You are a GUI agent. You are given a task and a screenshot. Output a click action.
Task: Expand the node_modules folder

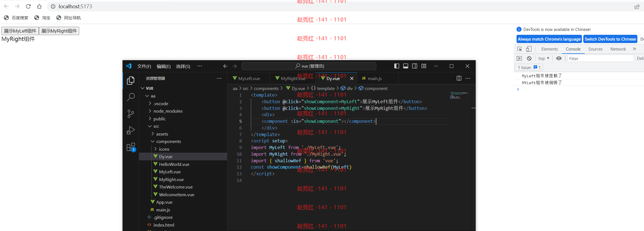click(150, 111)
